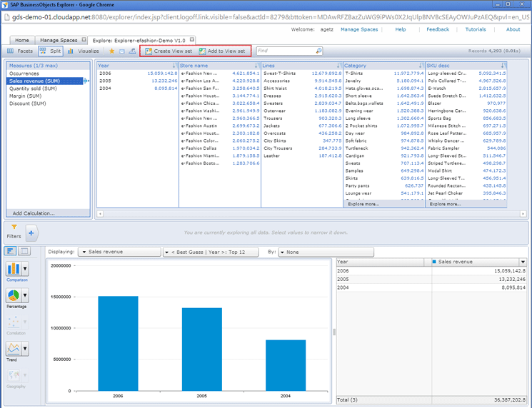Switch to the Manage Spaces tab
Image resolution: width=532 pixels, height=408 pixels.
59,40
